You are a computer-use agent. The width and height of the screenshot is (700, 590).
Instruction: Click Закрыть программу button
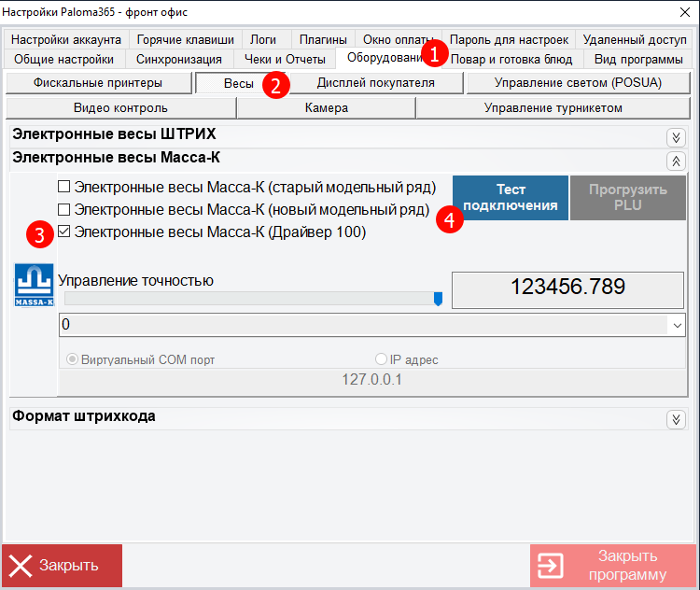tap(613, 566)
